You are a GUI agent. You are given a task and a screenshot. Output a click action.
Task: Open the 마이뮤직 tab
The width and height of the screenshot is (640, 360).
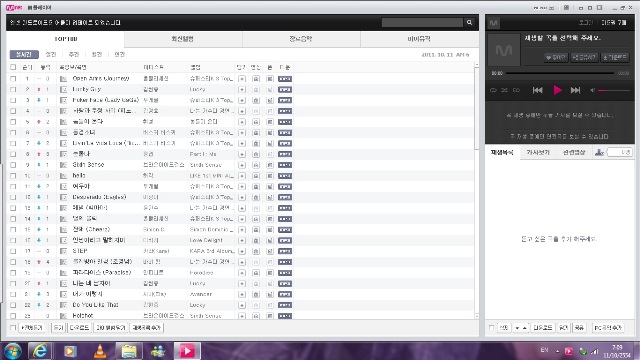click(419, 39)
